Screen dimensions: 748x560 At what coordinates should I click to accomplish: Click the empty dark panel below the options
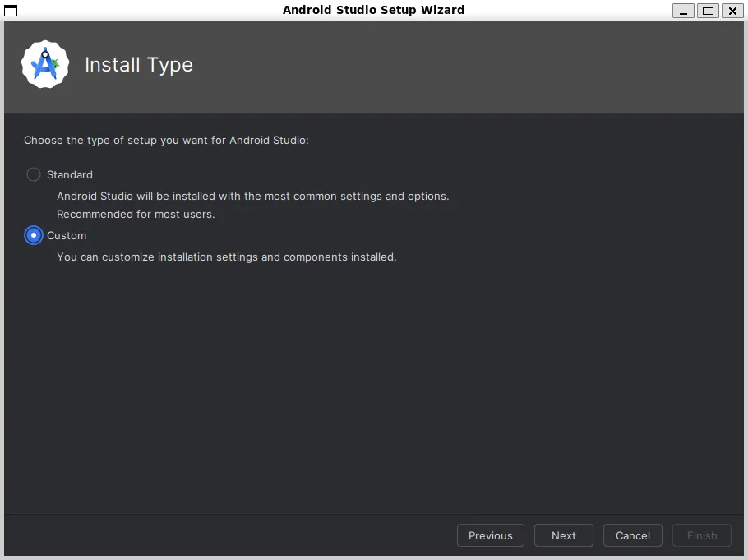(x=374, y=386)
